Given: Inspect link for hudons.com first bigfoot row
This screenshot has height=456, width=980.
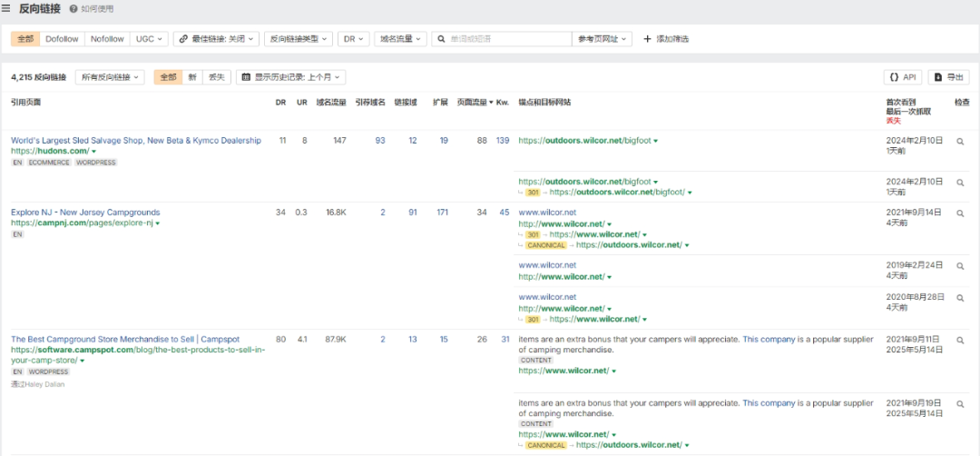Looking at the screenshot, I should pos(961,142).
